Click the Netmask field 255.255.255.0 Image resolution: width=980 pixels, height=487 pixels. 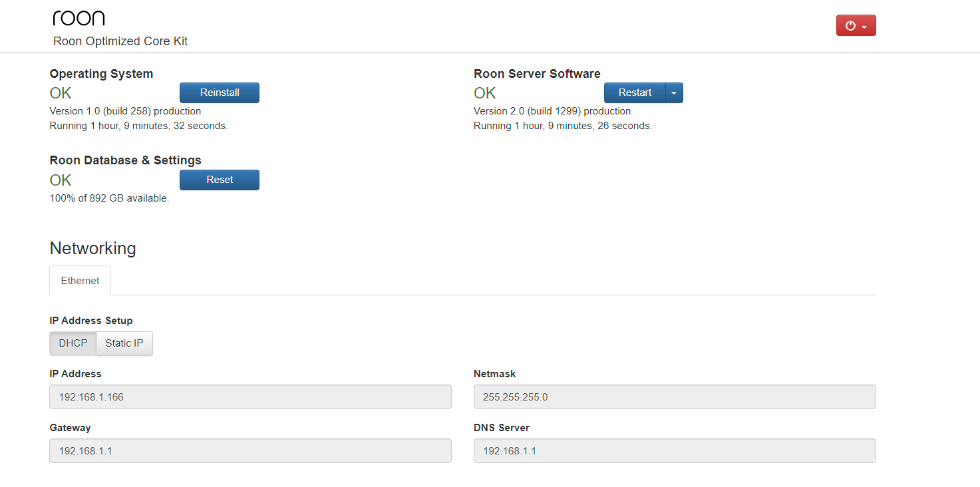(675, 397)
